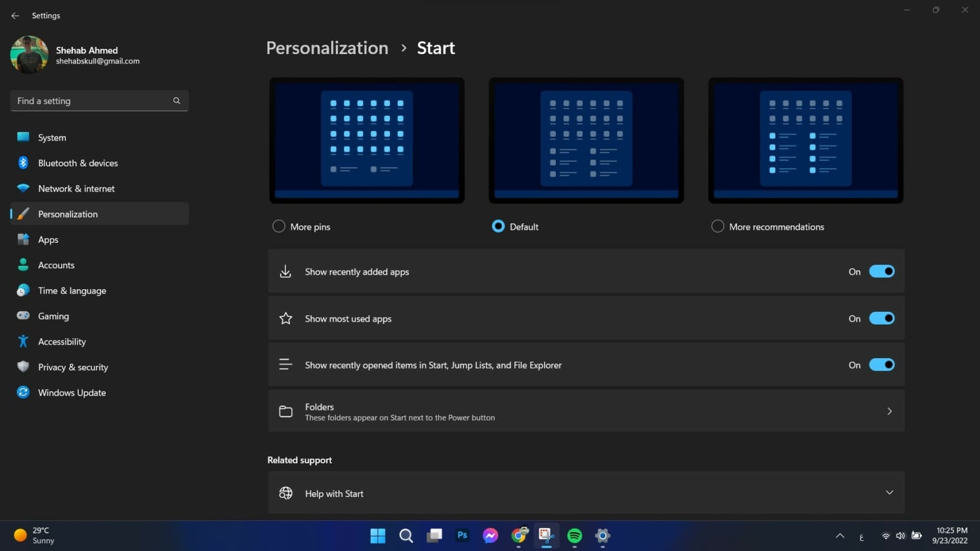Select the More recommendations radio button
The image size is (980, 551).
click(x=718, y=226)
